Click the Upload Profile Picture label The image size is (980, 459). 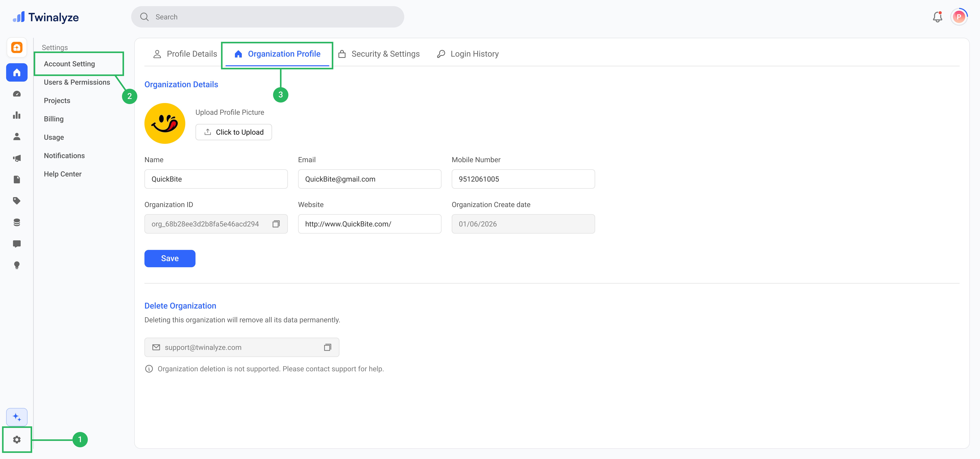pos(230,112)
